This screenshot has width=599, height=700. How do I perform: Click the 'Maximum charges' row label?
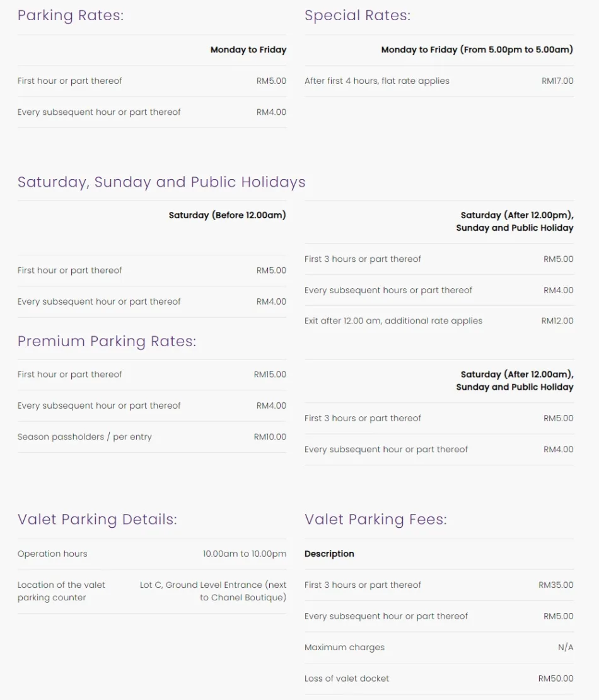coord(344,648)
